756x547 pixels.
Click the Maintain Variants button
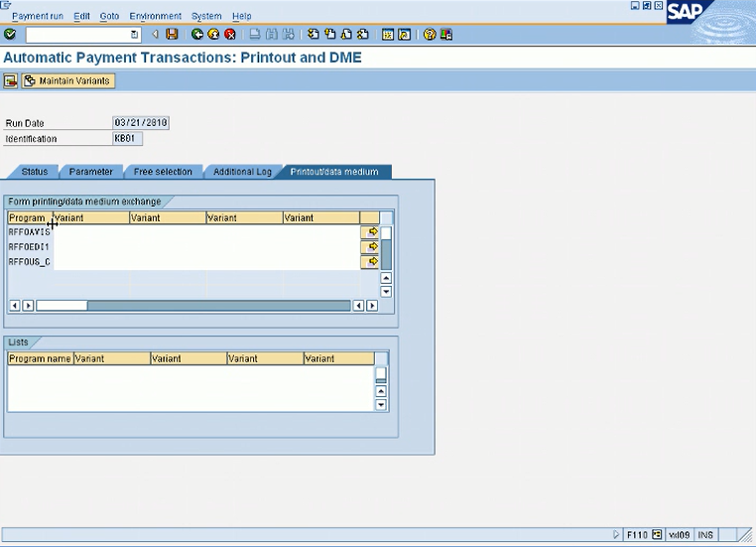point(68,80)
